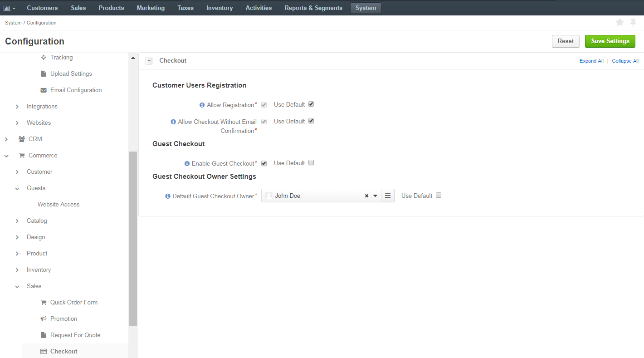The height and width of the screenshot is (358, 644).
Task: Expand the Catalog tree node
Action: [x=17, y=221]
